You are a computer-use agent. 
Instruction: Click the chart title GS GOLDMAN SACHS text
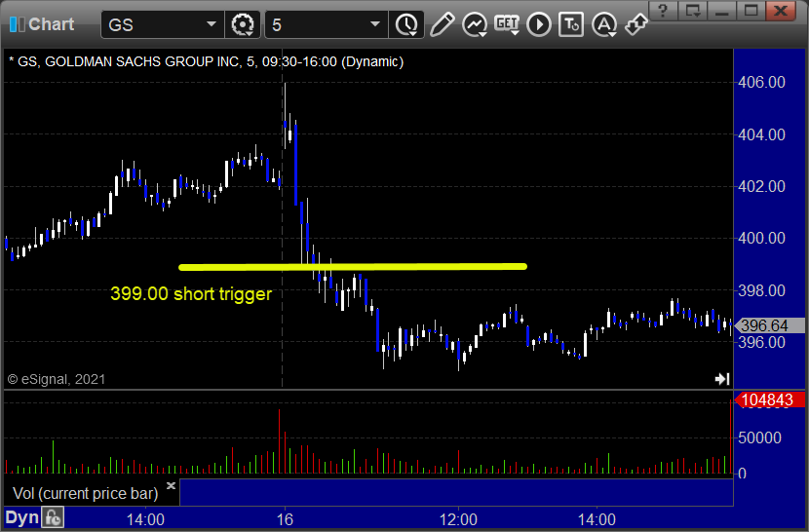(207, 62)
